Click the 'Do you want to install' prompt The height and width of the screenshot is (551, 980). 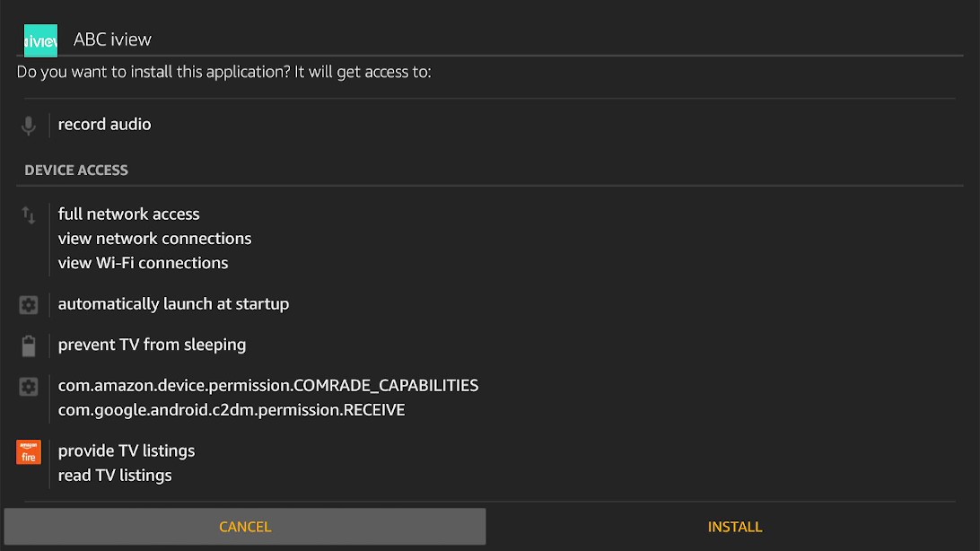coord(223,72)
